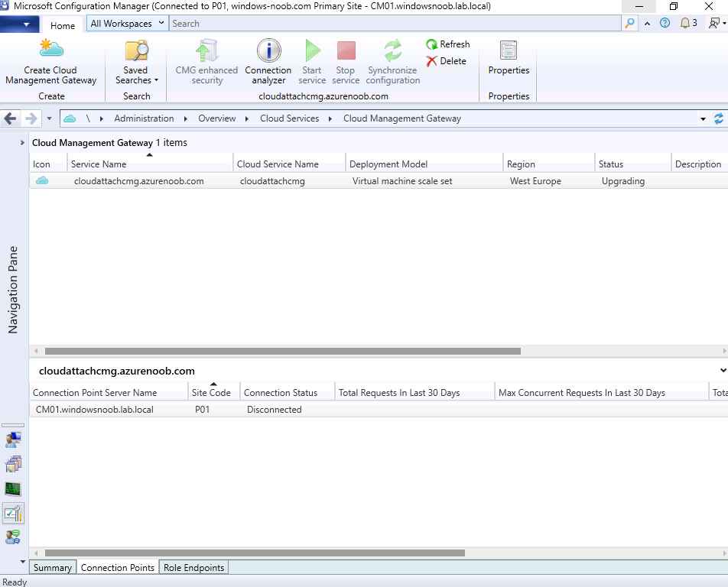
Task: Sort by Total Requests In Last 30 Days
Action: point(415,393)
